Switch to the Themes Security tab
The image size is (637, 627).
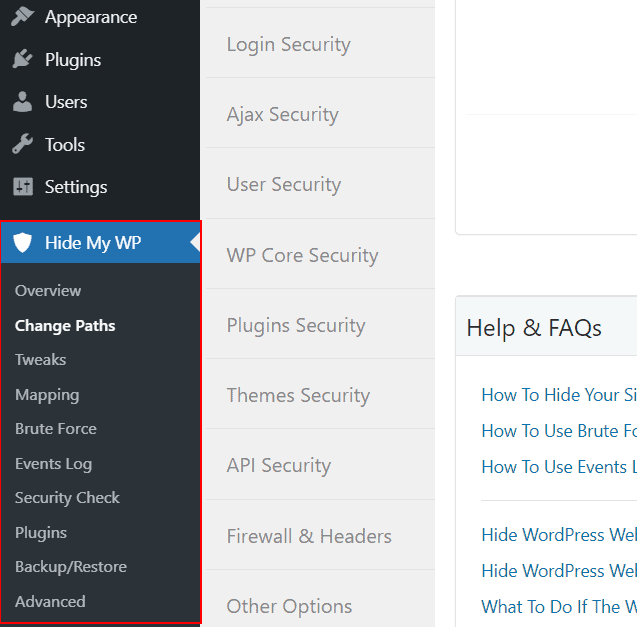320,395
